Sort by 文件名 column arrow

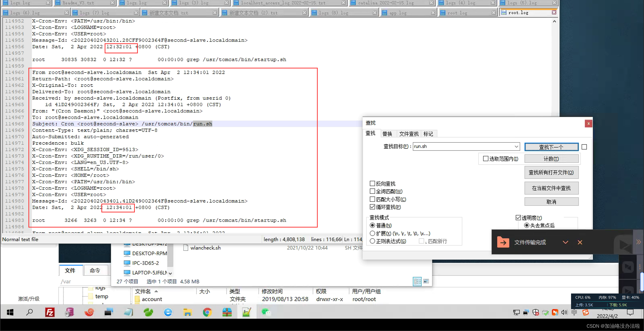pyautogui.click(x=156, y=291)
